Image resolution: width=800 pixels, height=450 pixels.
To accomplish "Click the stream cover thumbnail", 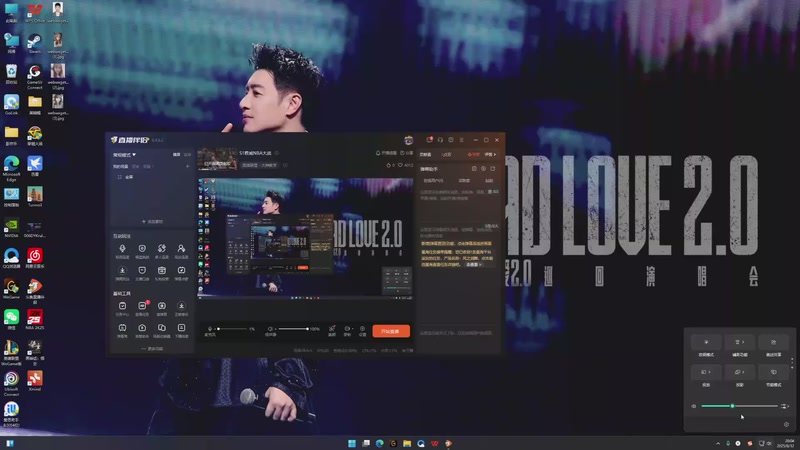I will point(217,159).
